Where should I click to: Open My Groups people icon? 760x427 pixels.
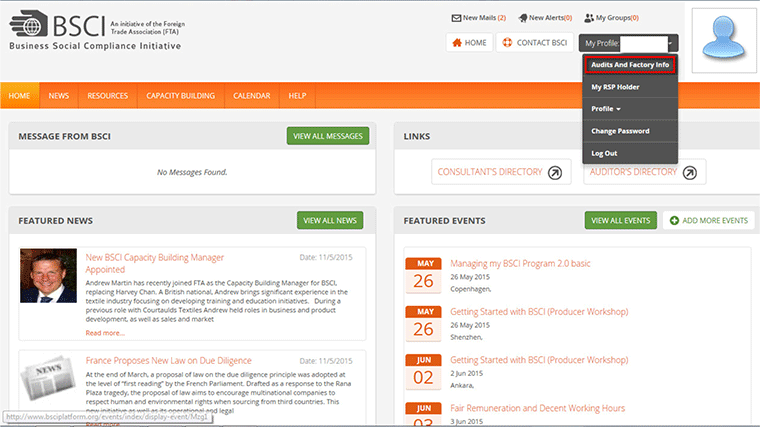pyautogui.click(x=589, y=18)
